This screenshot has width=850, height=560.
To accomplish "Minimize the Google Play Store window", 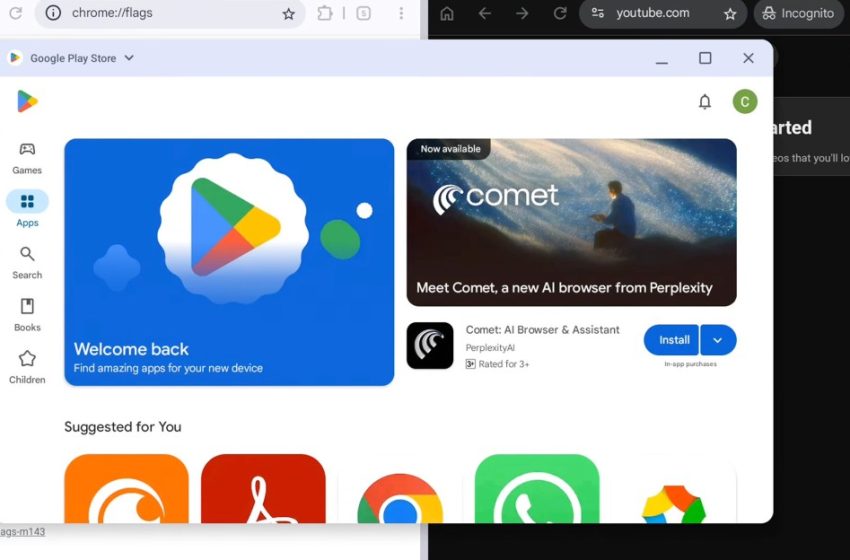I will pos(661,59).
